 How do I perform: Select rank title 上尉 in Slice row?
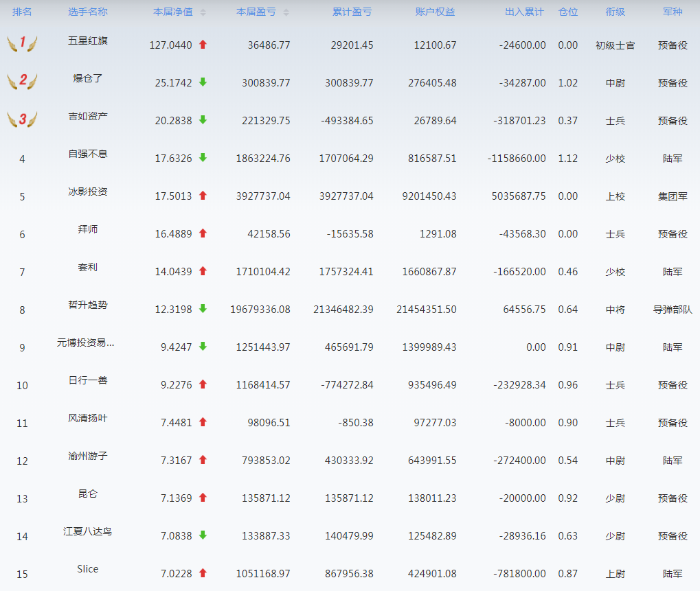pos(616,574)
